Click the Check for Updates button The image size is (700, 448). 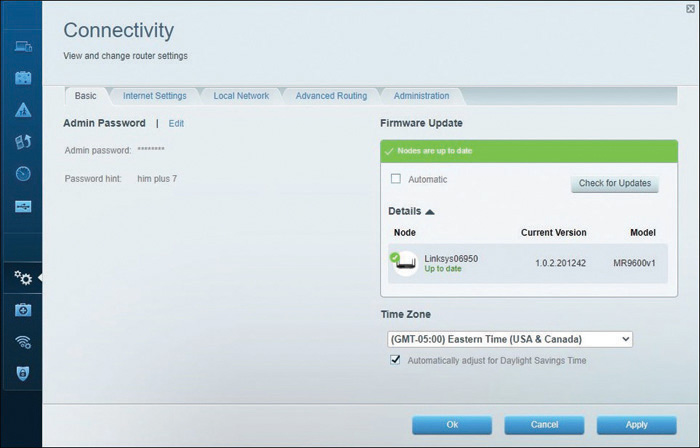(x=615, y=183)
